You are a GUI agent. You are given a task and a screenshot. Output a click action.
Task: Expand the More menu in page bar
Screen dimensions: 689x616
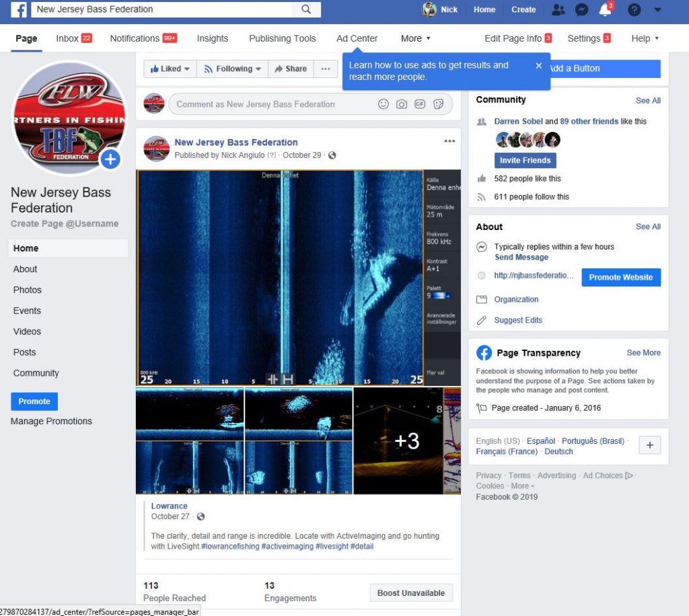[x=415, y=38]
